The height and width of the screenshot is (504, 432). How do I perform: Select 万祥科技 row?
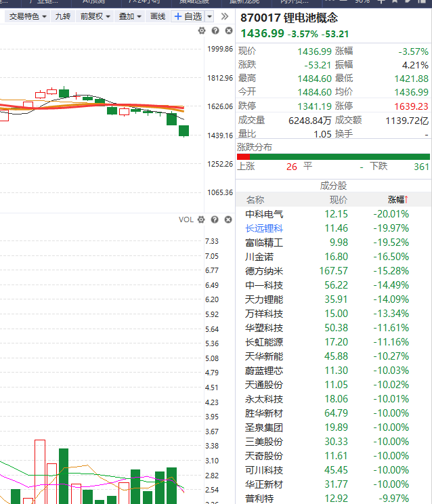click(333, 314)
